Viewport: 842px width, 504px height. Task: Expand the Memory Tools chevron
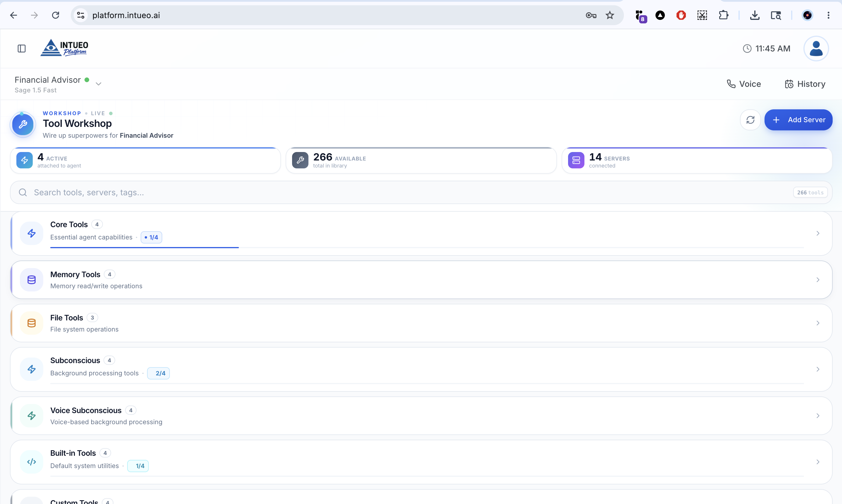coord(817,280)
